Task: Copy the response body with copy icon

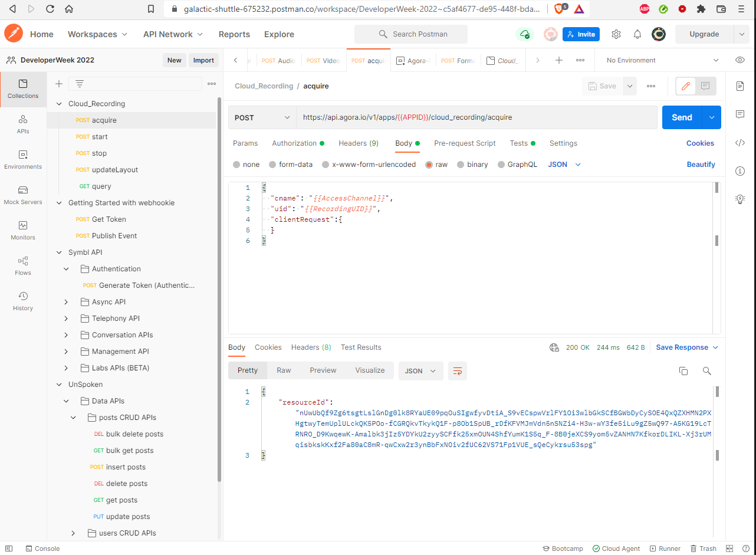Action: (x=683, y=370)
